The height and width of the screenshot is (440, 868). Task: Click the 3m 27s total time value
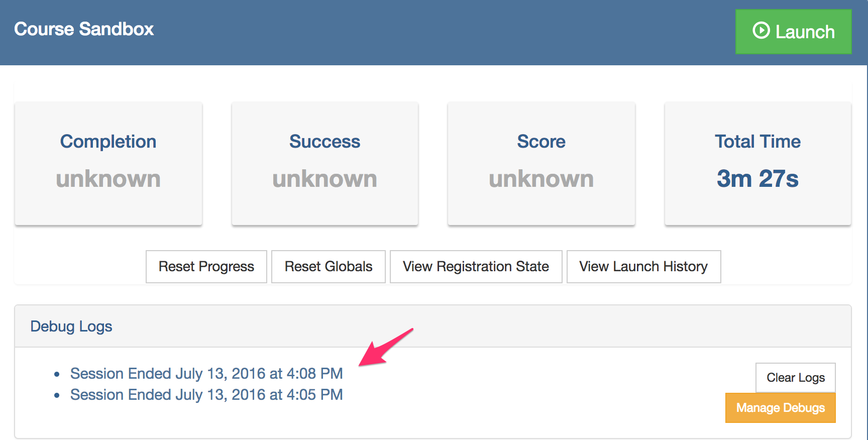[x=757, y=179]
